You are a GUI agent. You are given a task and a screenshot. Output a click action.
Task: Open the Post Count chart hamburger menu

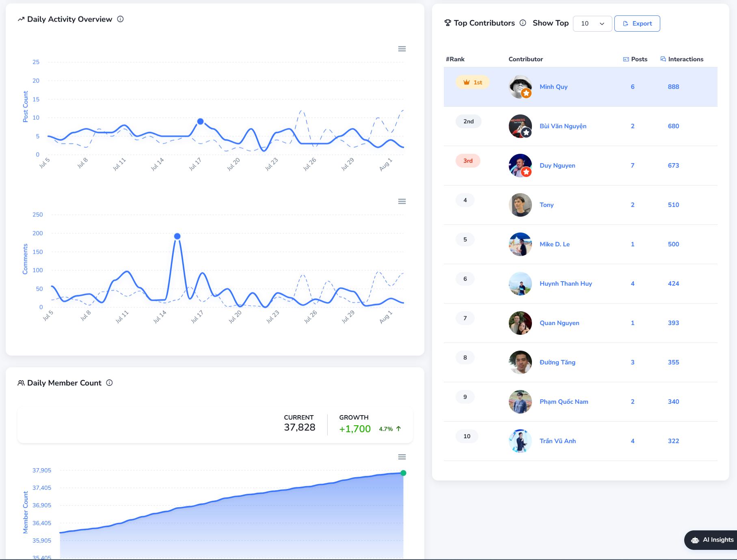(x=402, y=49)
